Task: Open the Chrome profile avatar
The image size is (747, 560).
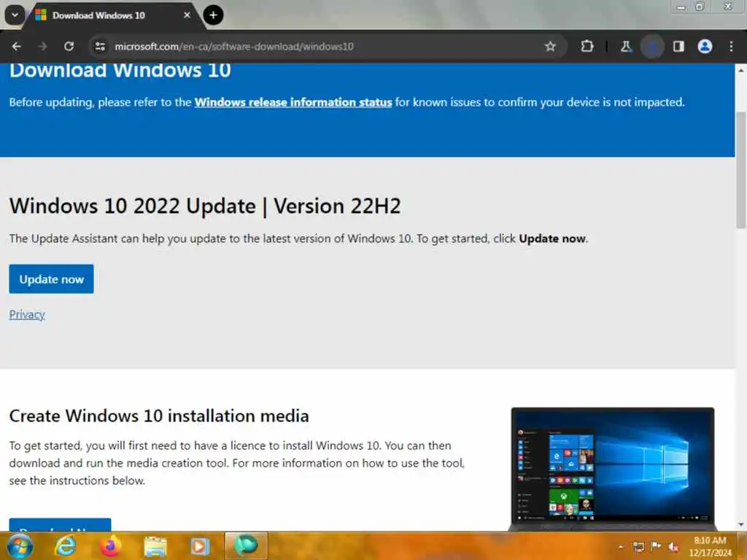Action: [705, 46]
